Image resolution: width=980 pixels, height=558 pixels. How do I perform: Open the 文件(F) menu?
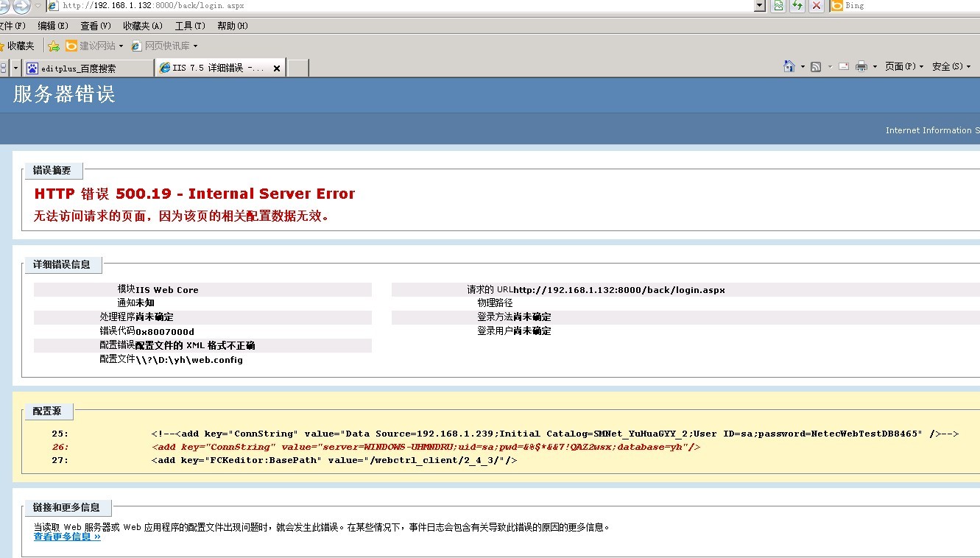(x=13, y=26)
